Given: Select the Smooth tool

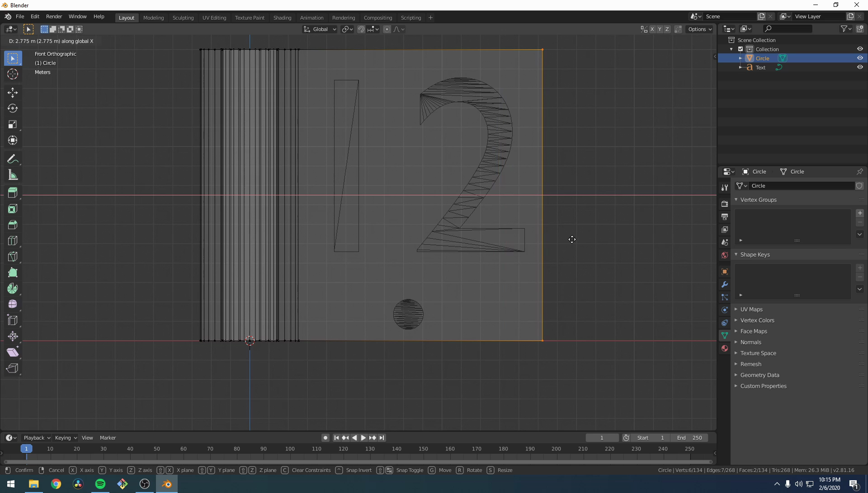Looking at the screenshot, I should 13,304.
